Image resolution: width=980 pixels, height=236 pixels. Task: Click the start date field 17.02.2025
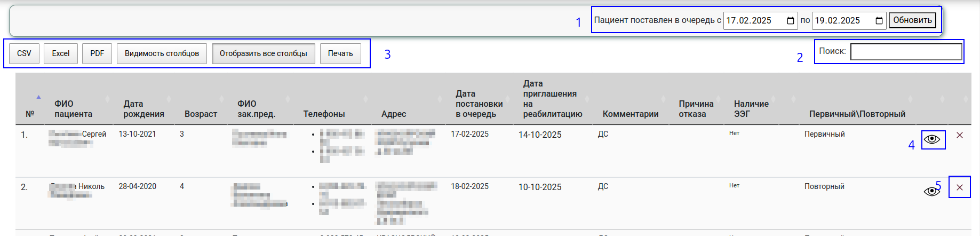[x=752, y=21]
